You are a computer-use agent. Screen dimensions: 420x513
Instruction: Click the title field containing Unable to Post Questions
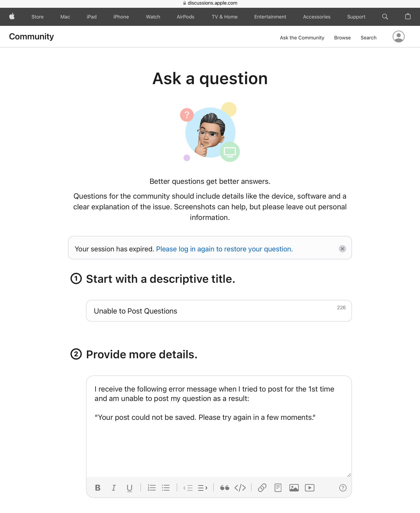coord(219,311)
